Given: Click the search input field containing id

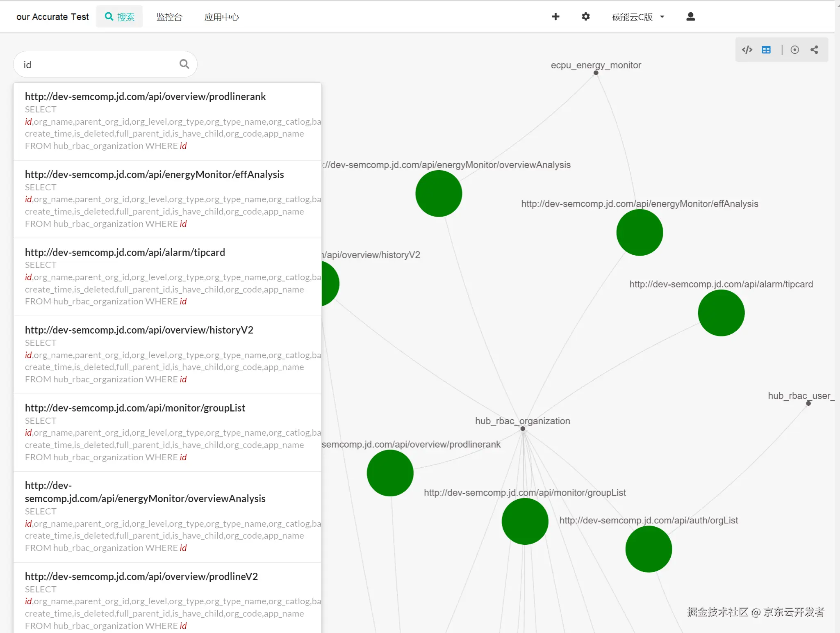Looking at the screenshot, I should pos(98,64).
